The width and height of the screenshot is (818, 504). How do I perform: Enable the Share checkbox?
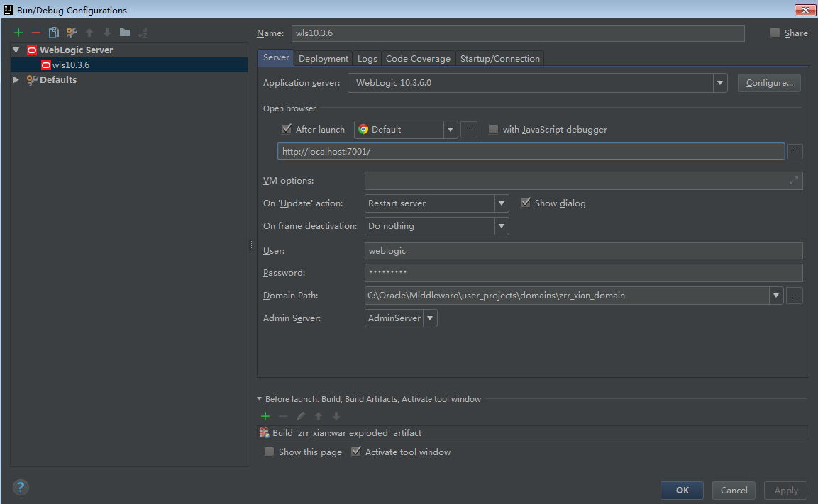775,33
